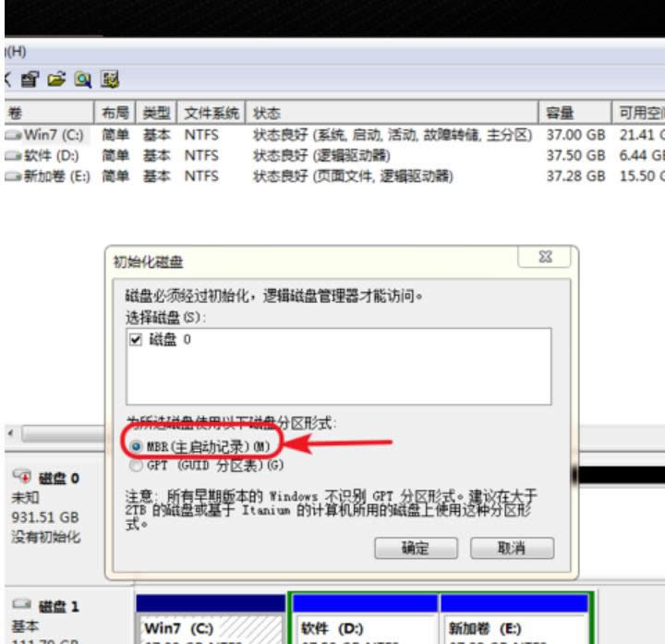Click the horizontal scrollbar left arrow
665x644 pixels.
click(x=11, y=433)
